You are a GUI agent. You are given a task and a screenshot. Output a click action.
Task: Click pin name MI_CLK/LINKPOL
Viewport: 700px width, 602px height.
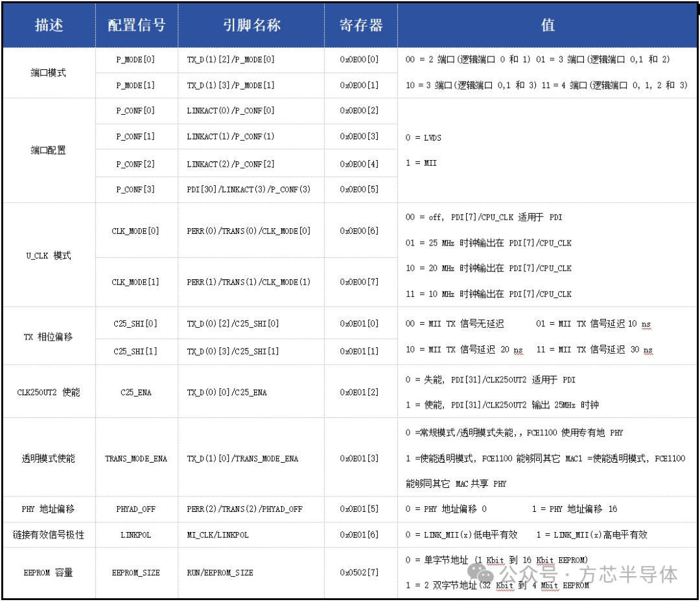[218, 535]
